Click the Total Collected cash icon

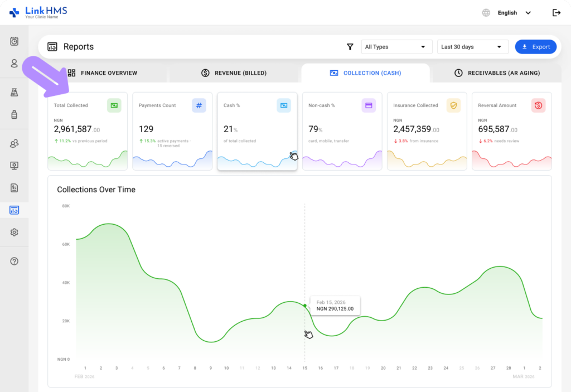[x=114, y=105]
